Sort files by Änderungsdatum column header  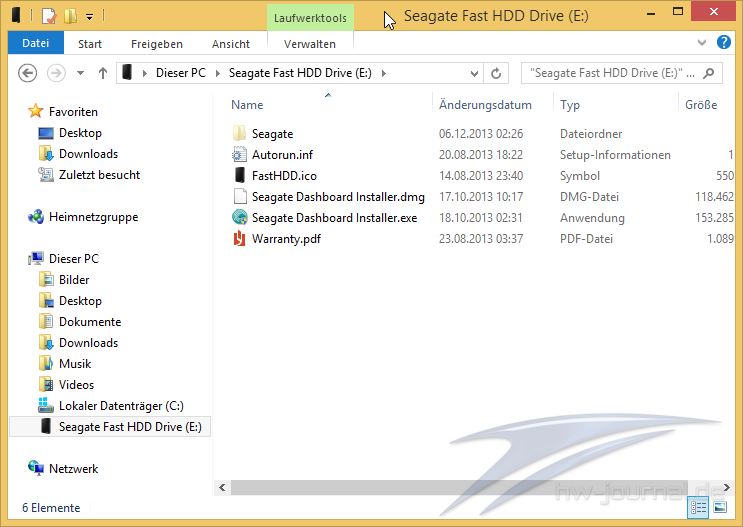point(484,105)
